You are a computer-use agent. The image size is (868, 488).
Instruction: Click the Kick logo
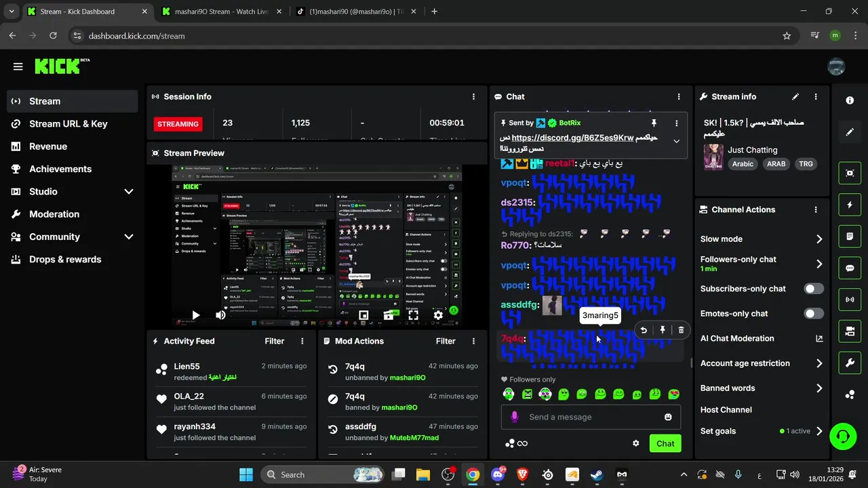pos(62,66)
